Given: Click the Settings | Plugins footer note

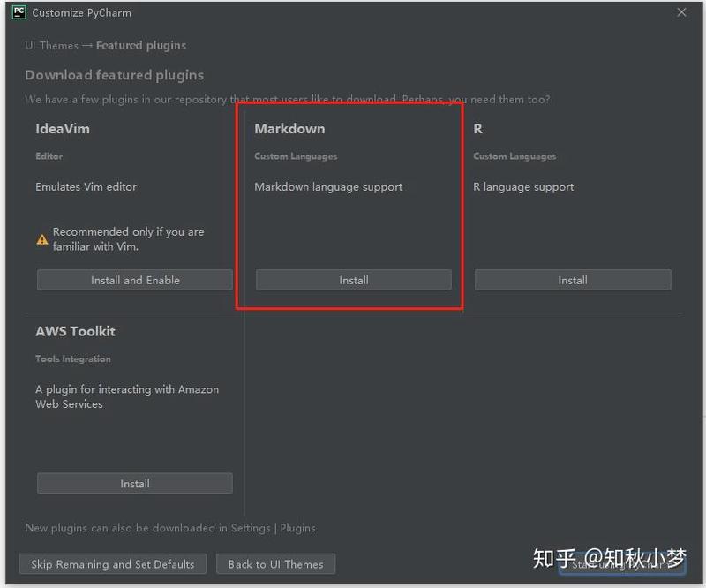Looking at the screenshot, I should pos(169,528).
